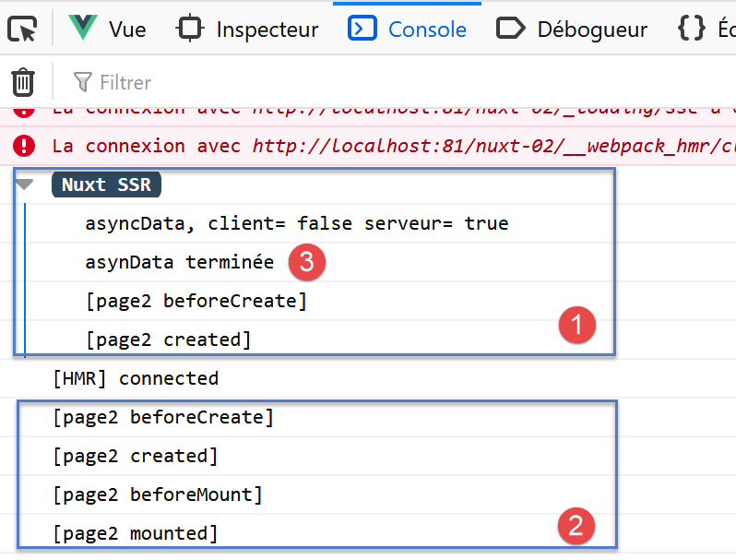Select the asyncData client= false log line
This screenshot has width=736, height=560.
[296, 223]
